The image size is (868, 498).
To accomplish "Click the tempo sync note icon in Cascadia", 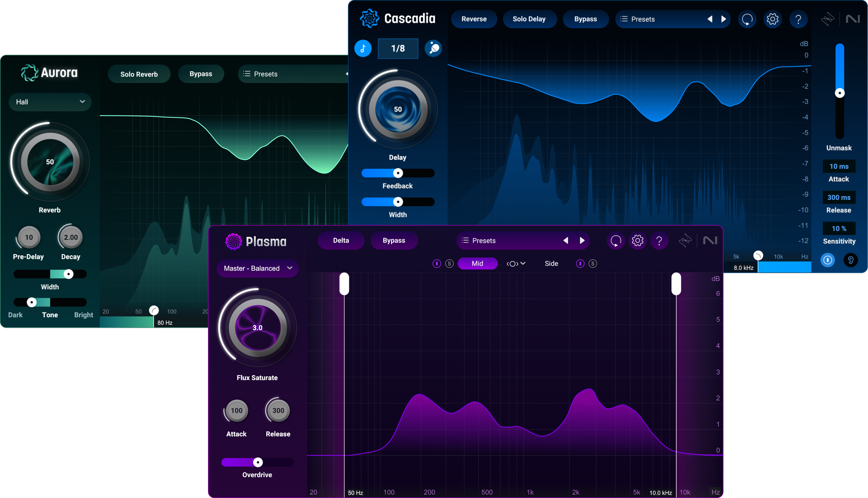I will coord(363,48).
